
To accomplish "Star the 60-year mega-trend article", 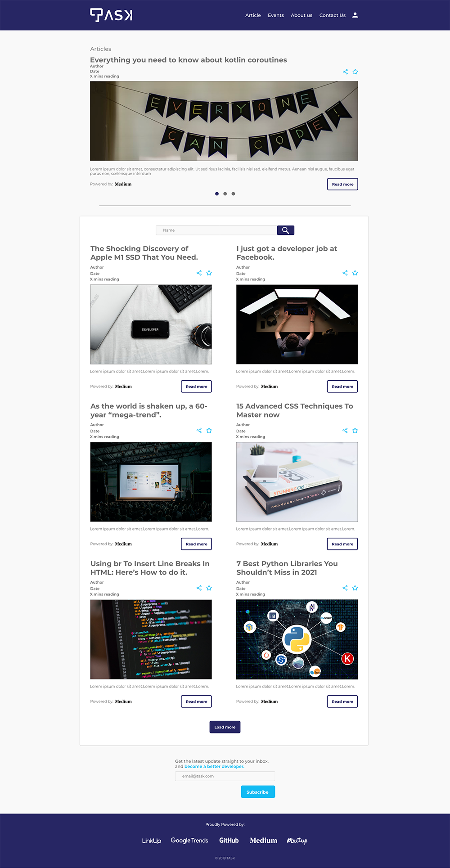I will [209, 430].
